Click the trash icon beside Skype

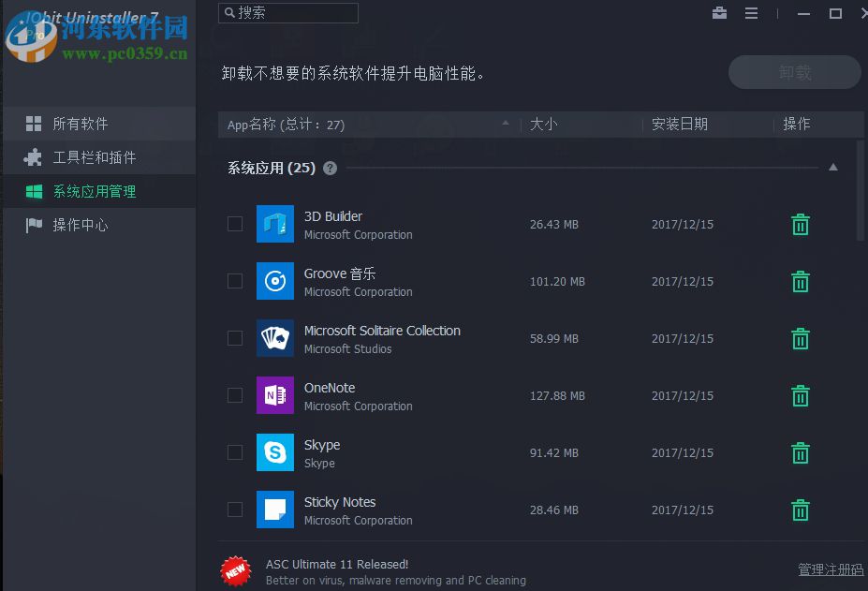click(799, 452)
